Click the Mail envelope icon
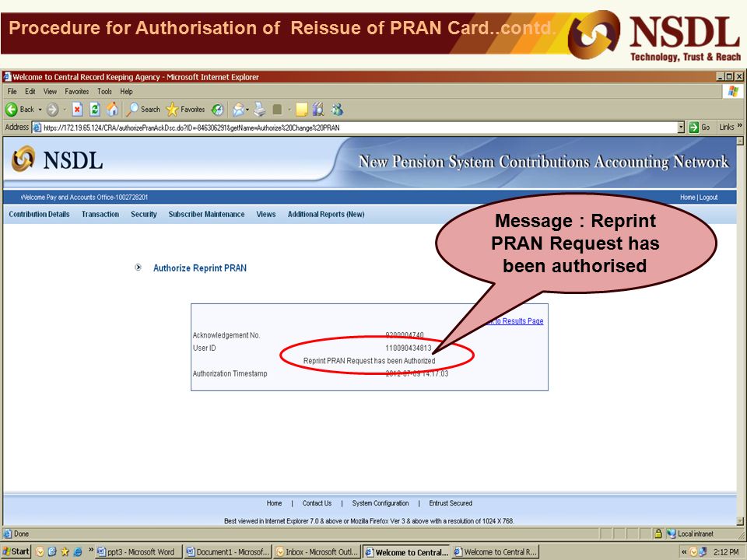 tap(238, 110)
